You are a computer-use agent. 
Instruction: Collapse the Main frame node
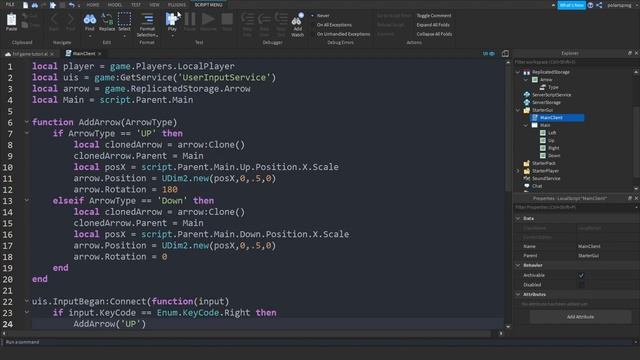point(526,125)
